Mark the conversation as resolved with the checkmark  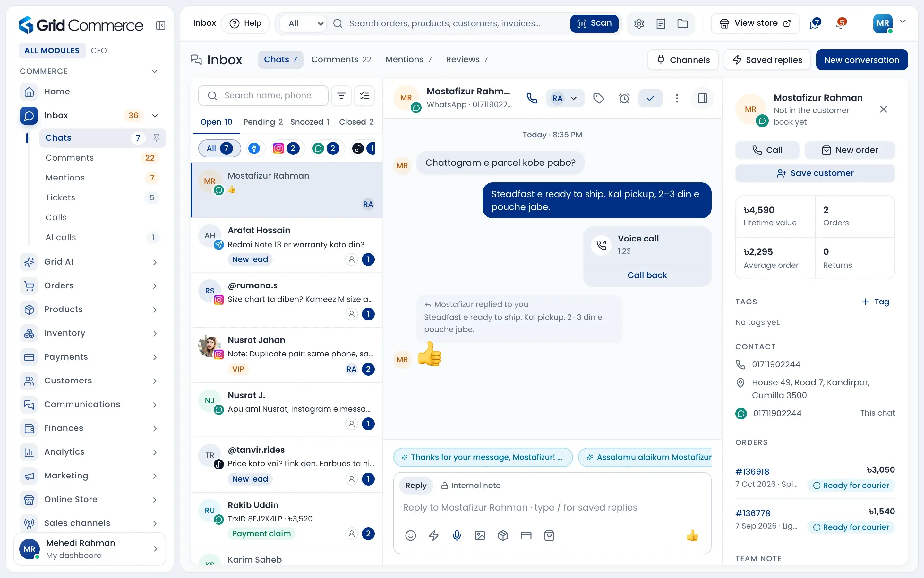pyautogui.click(x=650, y=98)
